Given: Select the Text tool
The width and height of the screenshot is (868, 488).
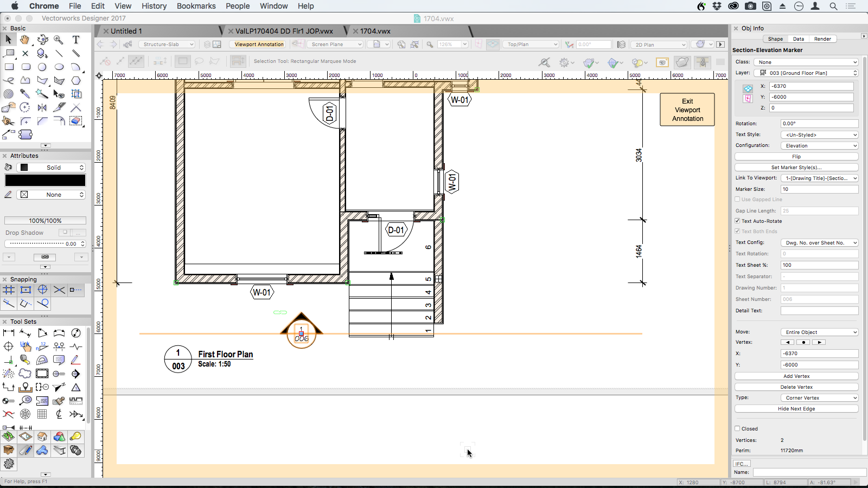Looking at the screenshot, I should [76, 40].
